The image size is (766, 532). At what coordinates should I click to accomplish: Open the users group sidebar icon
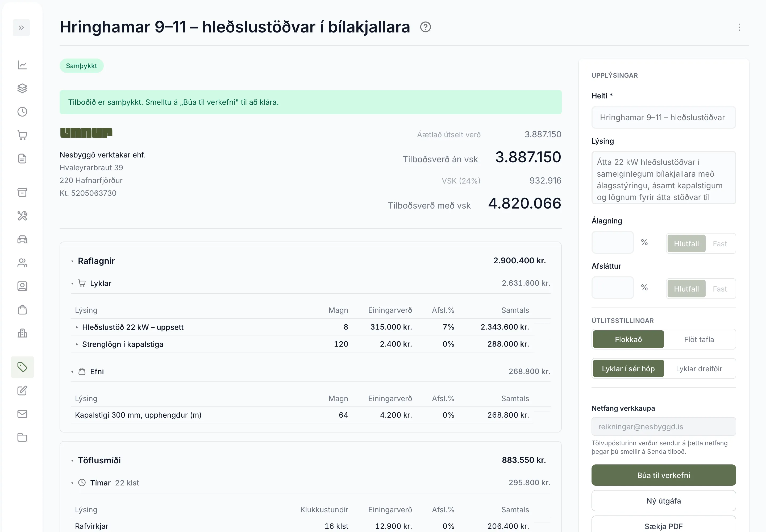(x=22, y=263)
